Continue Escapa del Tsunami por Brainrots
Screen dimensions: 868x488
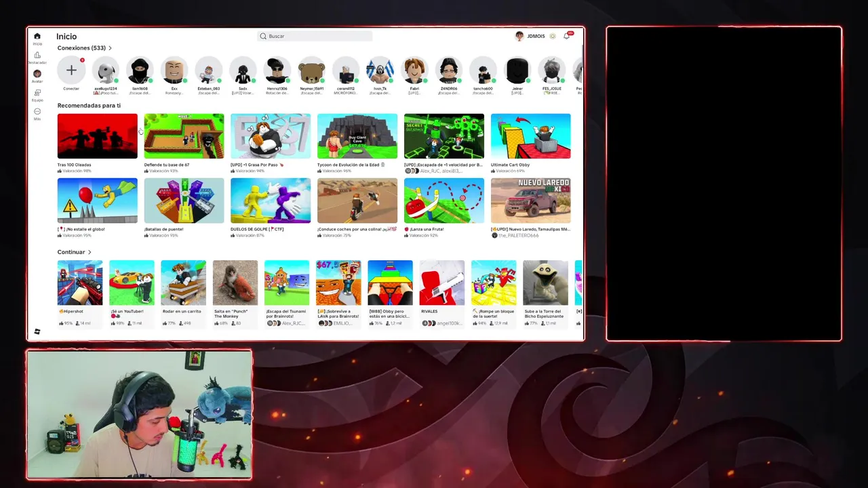tap(287, 283)
